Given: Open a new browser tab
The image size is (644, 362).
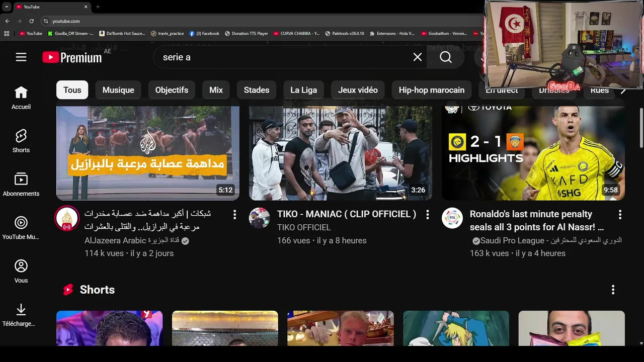Looking at the screenshot, I should [98, 7].
